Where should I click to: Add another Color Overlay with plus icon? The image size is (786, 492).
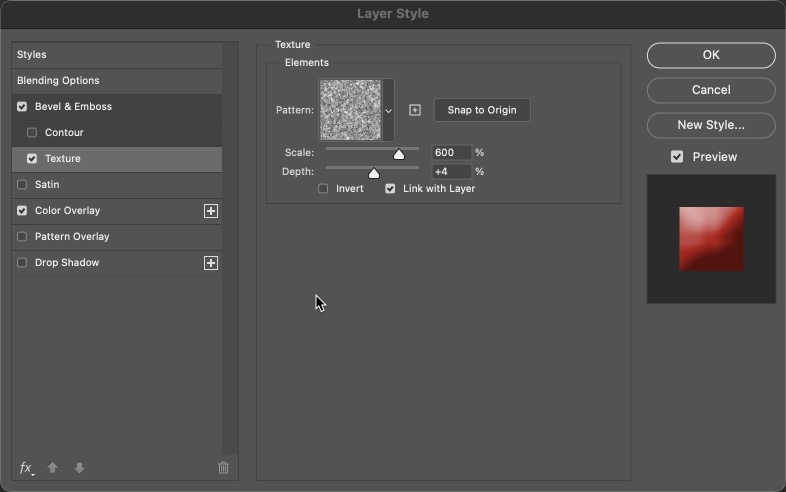pos(211,211)
